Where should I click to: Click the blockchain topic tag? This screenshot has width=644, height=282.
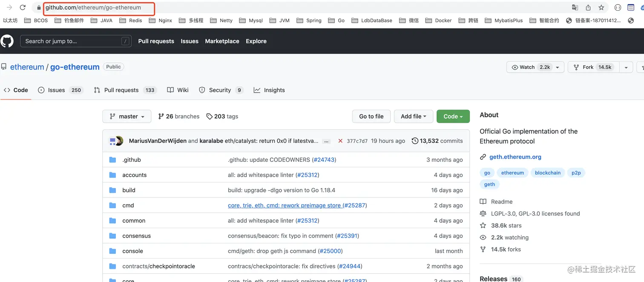point(548,173)
